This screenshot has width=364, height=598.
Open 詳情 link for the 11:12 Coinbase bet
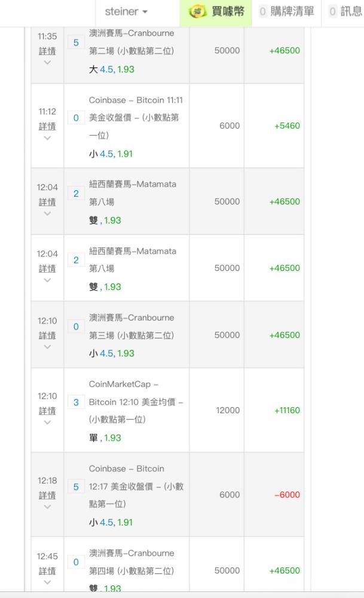point(47,126)
